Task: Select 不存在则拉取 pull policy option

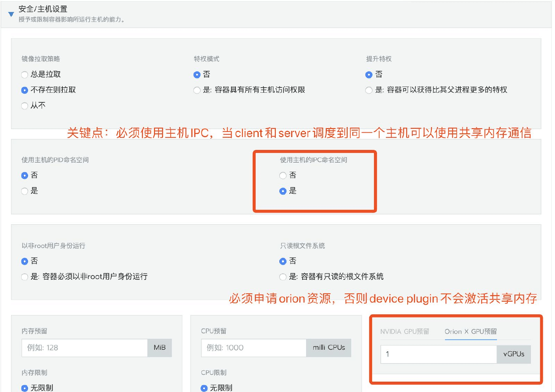Action: (24, 90)
